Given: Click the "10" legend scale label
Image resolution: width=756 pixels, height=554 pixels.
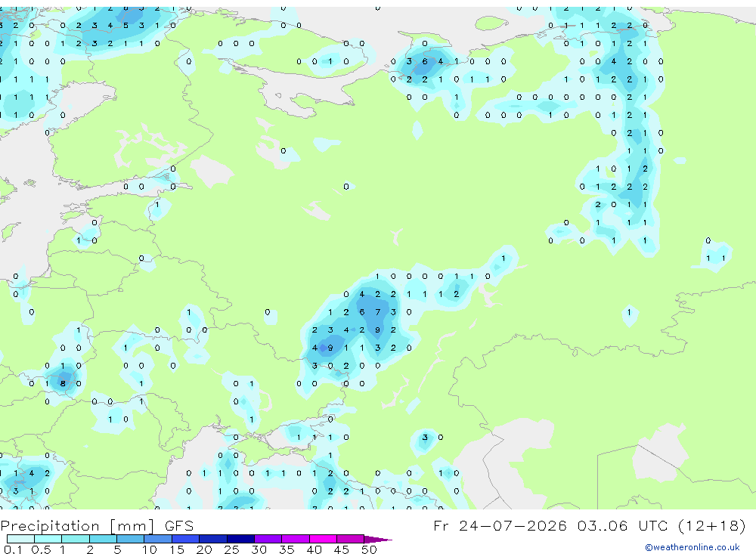Looking at the screenshot, I should (150, 549).
